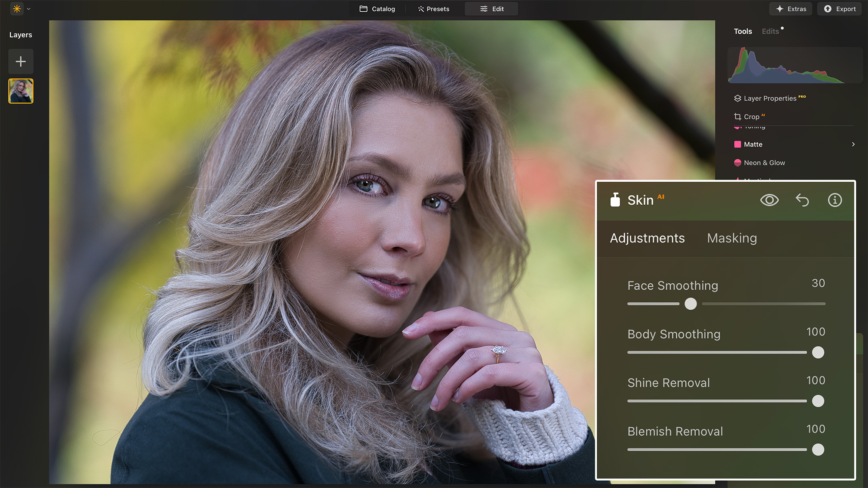The width and height of the screenshot is (868, 488).
Task: Click the Face Smoothing slider handle
Action: click(x=690, y=304)
